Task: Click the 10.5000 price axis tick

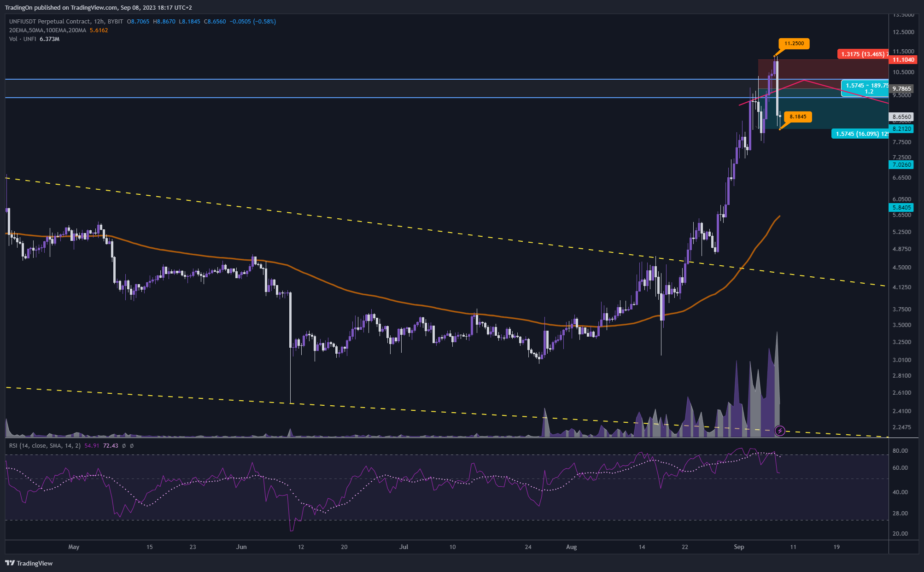Action: [903, 72]
